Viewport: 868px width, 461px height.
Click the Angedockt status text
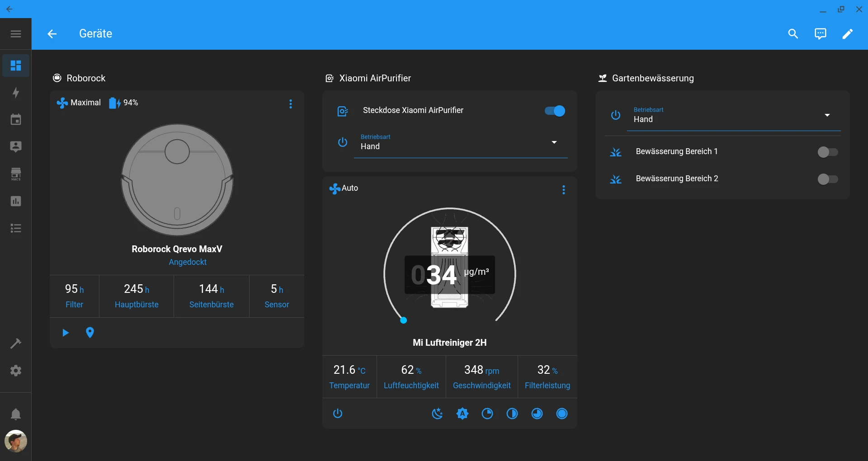(188, 262)
